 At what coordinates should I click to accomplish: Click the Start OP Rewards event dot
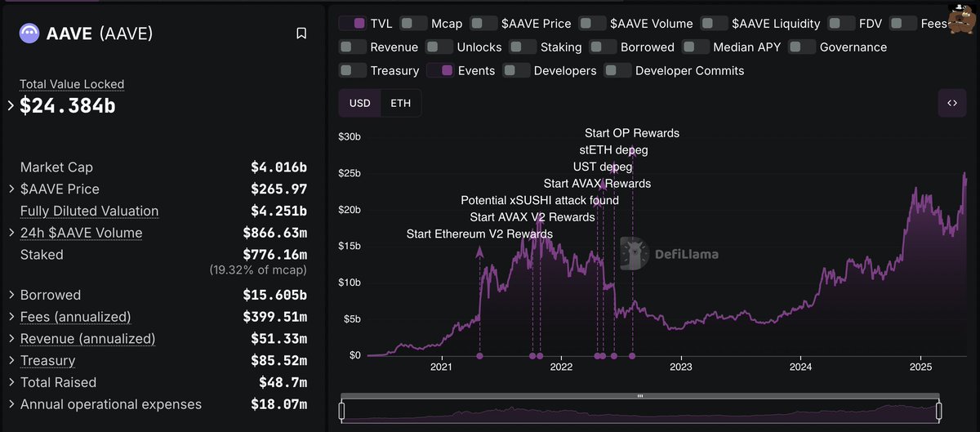[x=632, y=356]
